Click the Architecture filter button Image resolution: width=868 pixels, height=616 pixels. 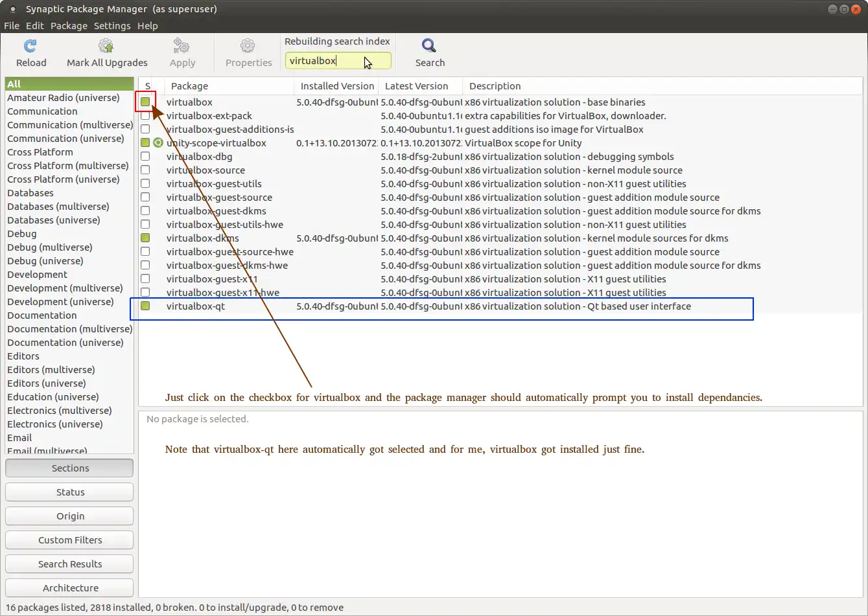69,588
